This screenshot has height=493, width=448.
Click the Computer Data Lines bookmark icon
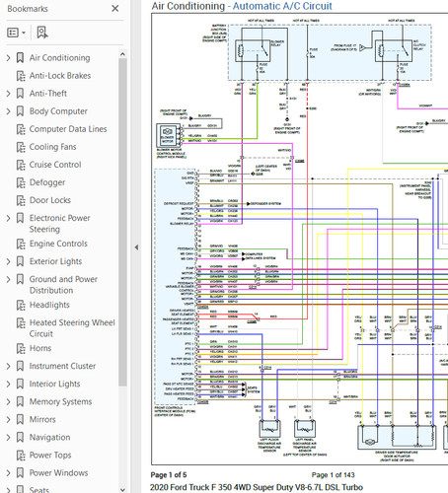[21, 129]
